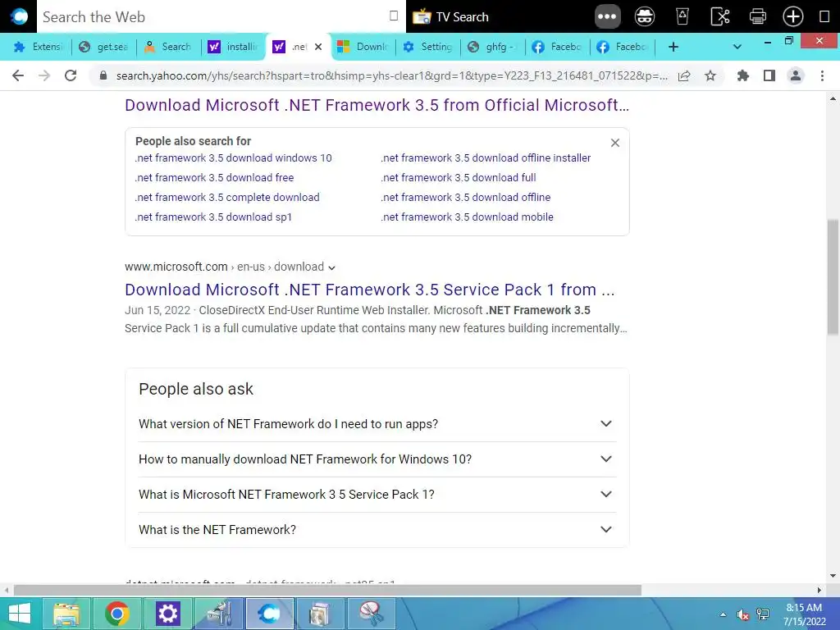Switch to the installing Yahoo tab

pyautogui.click(x=232, y=47)
